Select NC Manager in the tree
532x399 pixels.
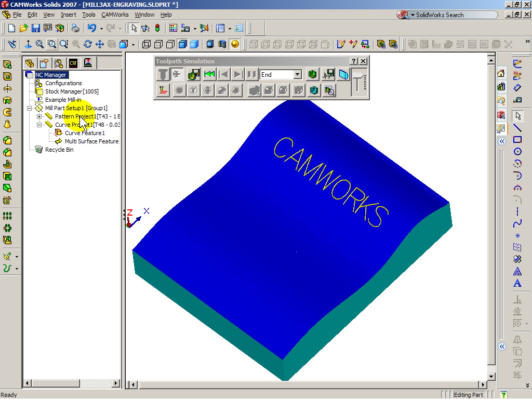click(x=51, y=75)
